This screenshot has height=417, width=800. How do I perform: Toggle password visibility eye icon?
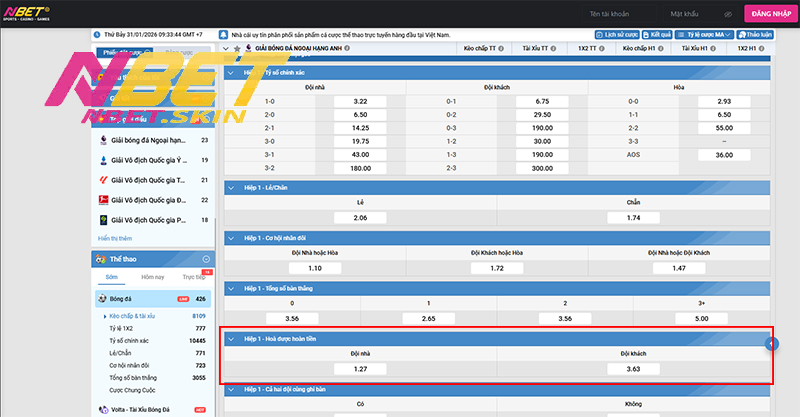pos(727,14)
